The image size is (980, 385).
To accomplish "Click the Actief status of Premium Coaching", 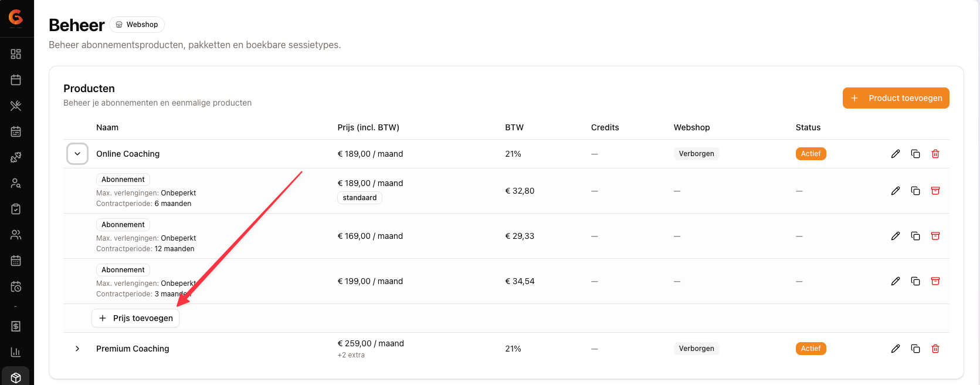I will click(x=811, y=349).
